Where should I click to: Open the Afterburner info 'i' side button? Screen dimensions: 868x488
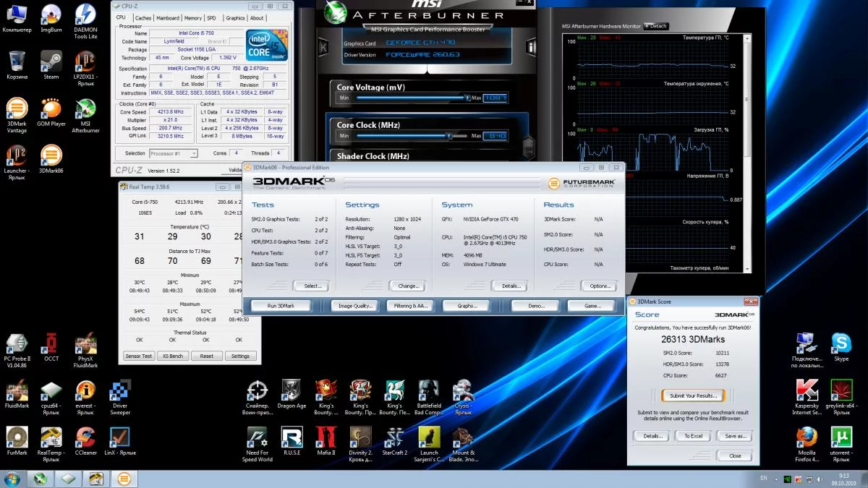(x=531, y=48)
